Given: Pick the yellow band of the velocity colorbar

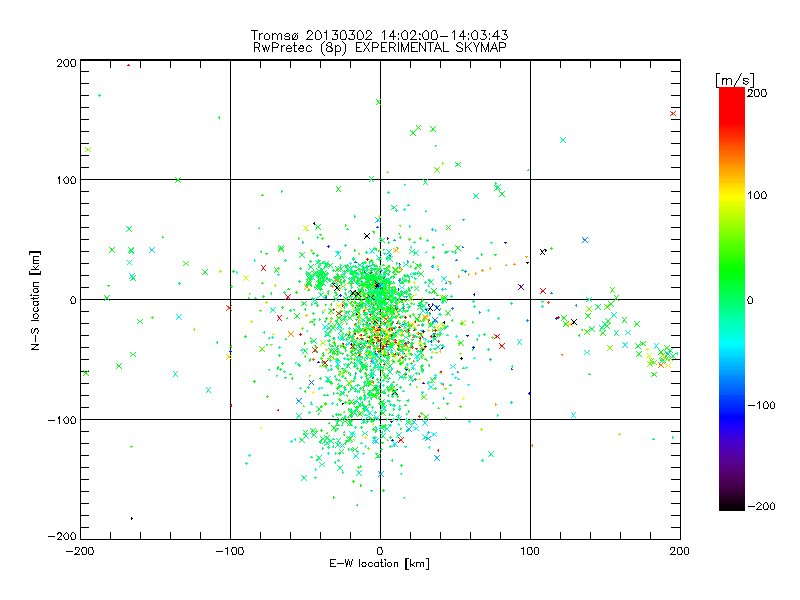Looking at the screenshot, I should pos(732,195).
